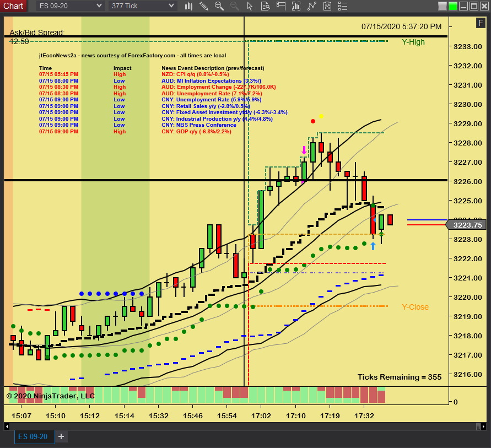
Task: Open the ES 09-20 instrument dropdown
Action: pyautogui.click(x=70, y=6)
